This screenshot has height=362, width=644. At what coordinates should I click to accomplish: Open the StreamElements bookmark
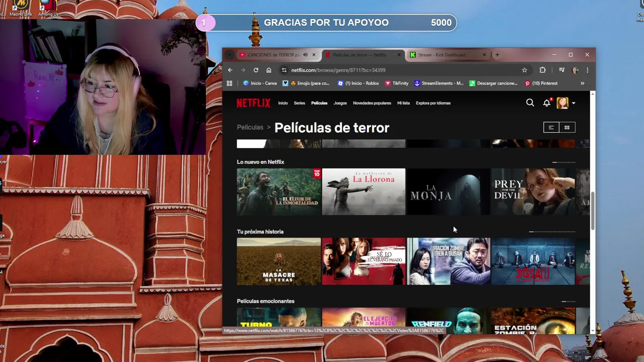point(439,83)
